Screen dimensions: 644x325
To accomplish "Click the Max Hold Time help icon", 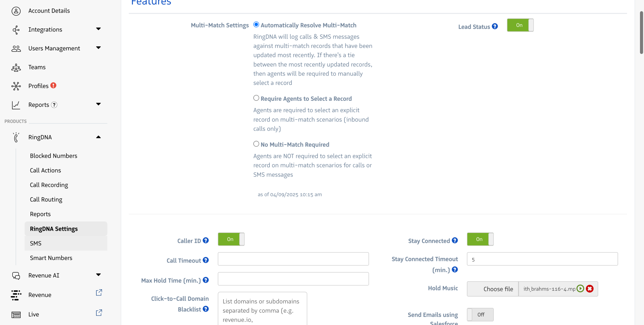I will (206, 280).
